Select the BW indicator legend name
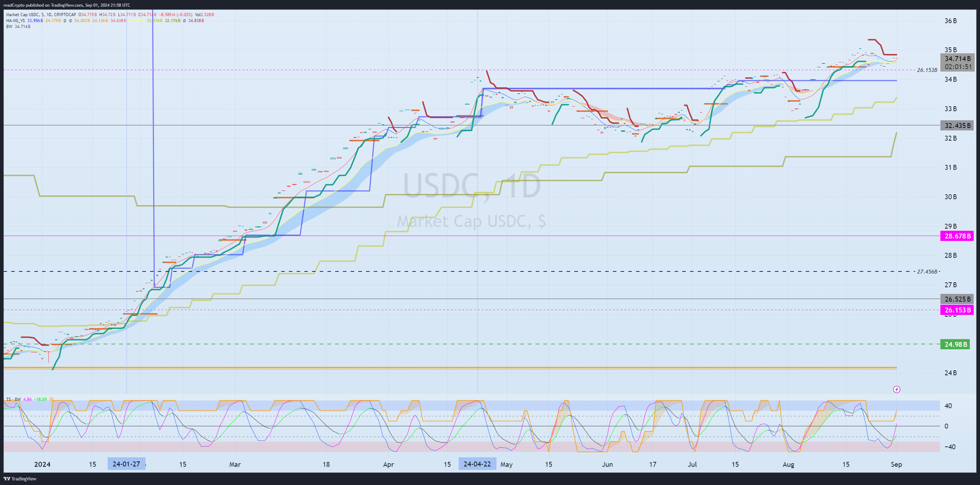980x485 pixels. pos(9,27)
